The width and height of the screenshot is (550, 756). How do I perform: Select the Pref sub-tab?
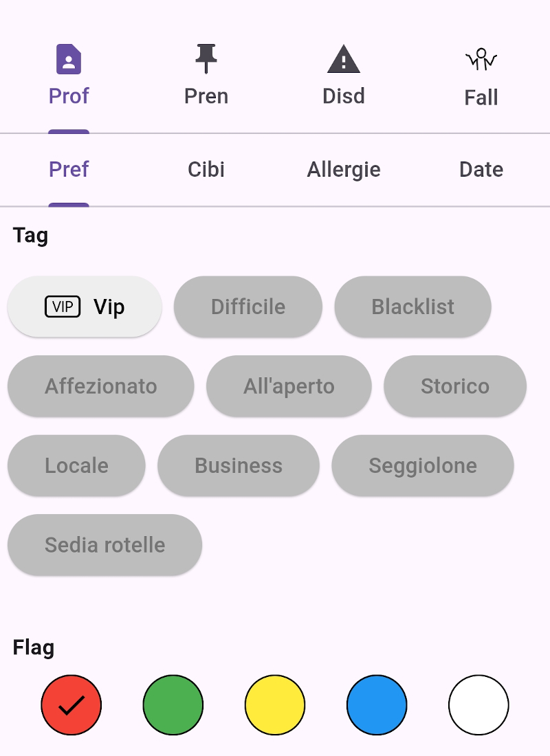(69, 170)
